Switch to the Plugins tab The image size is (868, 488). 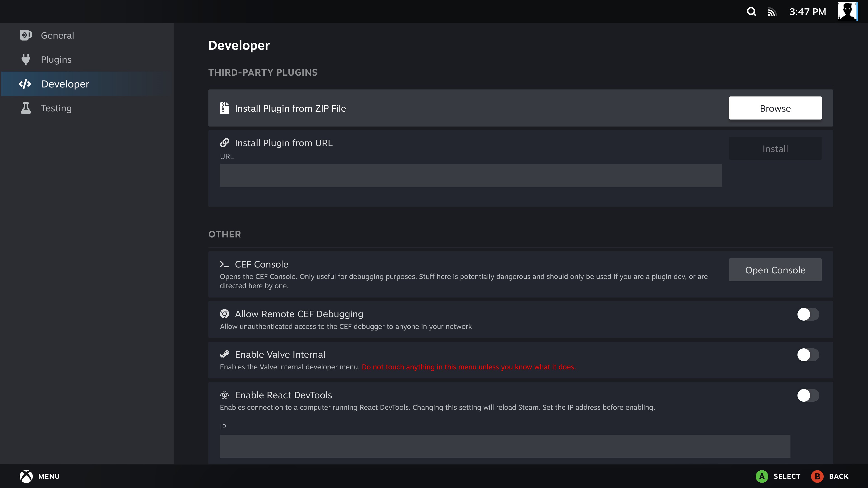coord(87,60)
